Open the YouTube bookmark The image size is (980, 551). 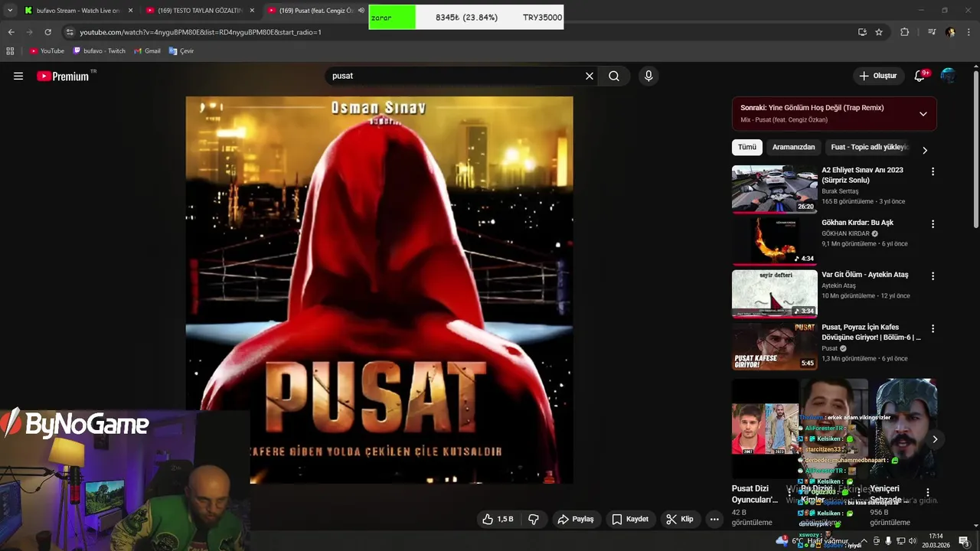[x=47, y=51]
